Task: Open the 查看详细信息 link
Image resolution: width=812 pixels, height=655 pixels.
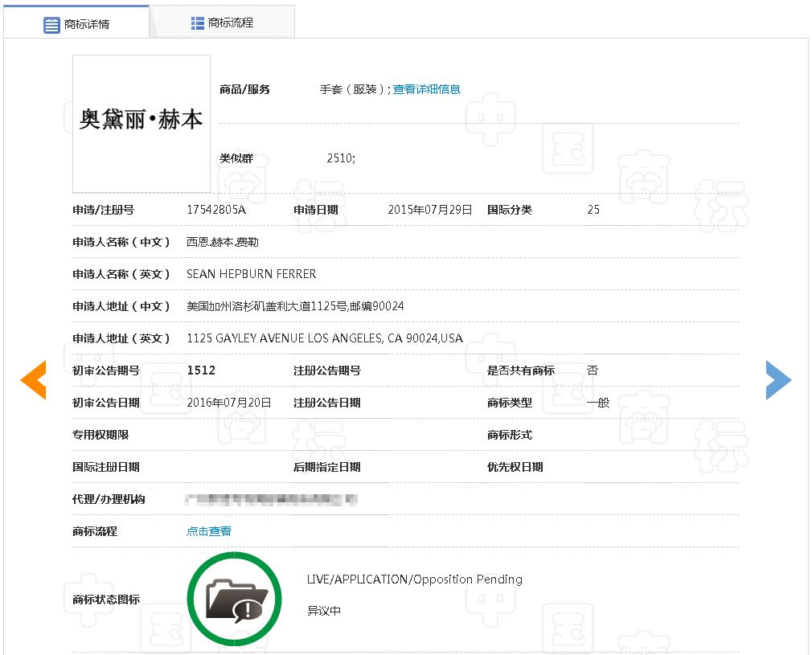Action: (426, 89)
